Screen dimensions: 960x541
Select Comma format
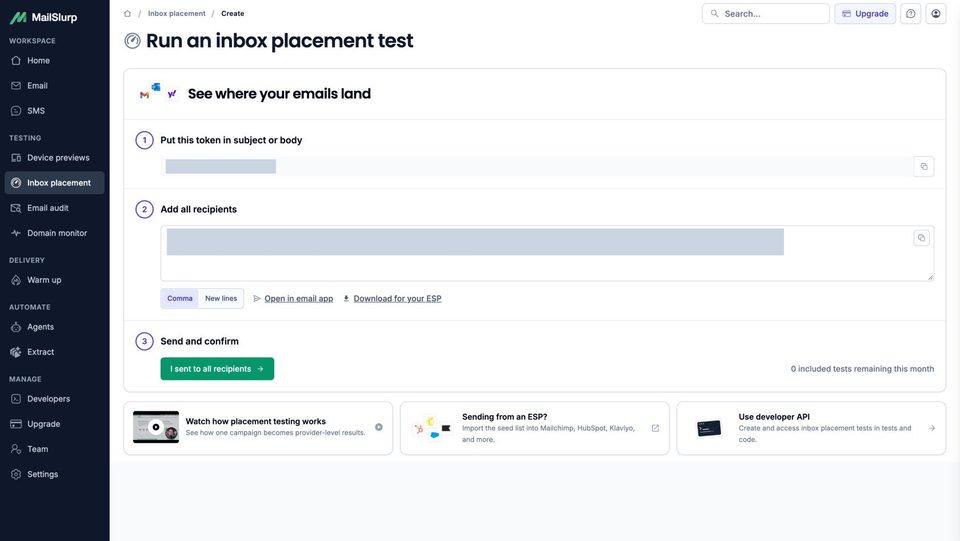coord(180,299)
